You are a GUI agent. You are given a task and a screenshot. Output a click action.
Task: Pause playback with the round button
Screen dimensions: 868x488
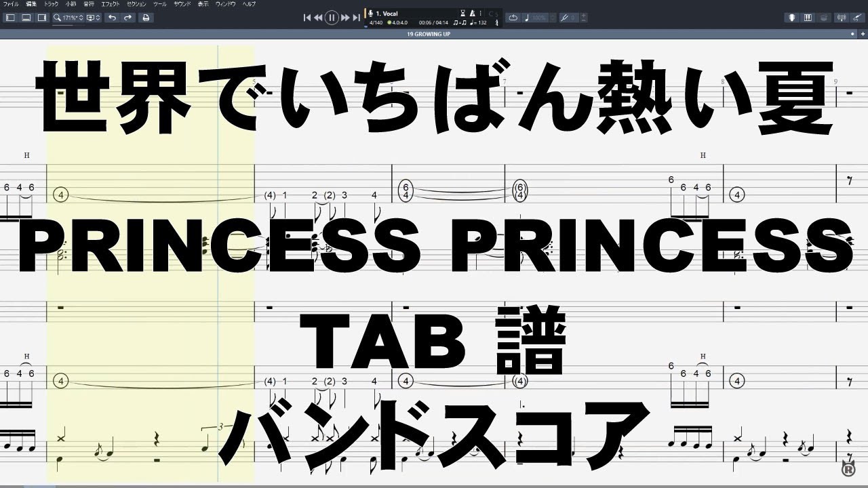[332, 18]
